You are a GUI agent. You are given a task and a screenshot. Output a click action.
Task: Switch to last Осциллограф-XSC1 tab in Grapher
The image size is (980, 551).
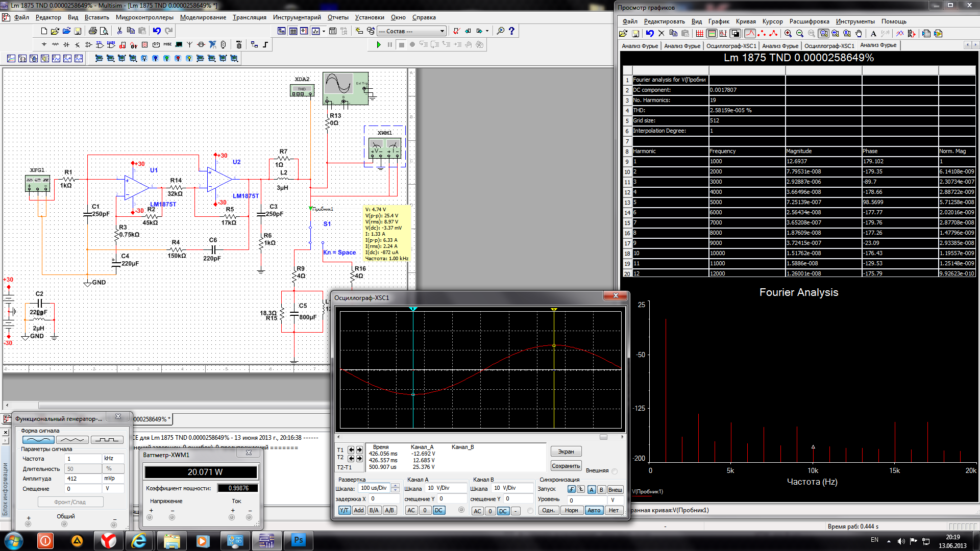pos(829,45)
